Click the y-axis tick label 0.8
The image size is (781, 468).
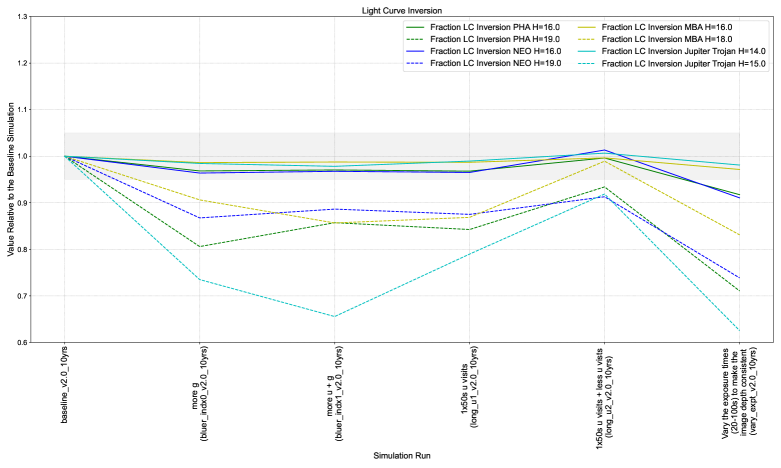point(21,249)
